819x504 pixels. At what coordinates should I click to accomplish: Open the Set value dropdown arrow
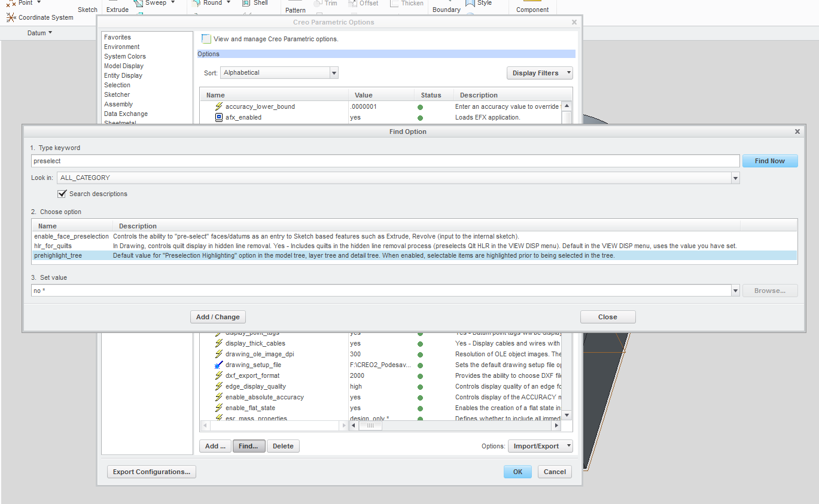tap(735, 291)
